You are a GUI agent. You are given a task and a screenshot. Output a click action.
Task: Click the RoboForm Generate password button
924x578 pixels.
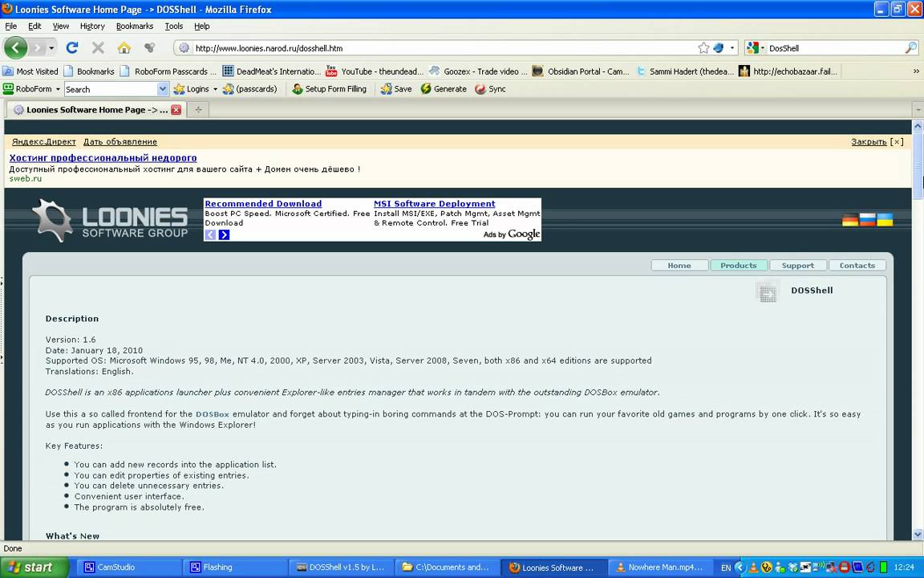[x=443, y=89]
